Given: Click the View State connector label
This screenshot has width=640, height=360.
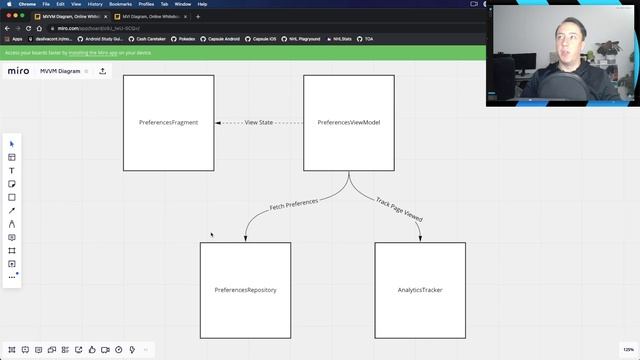Looking at the screenshot, I should pyautogui.click(x=259, y=122).
